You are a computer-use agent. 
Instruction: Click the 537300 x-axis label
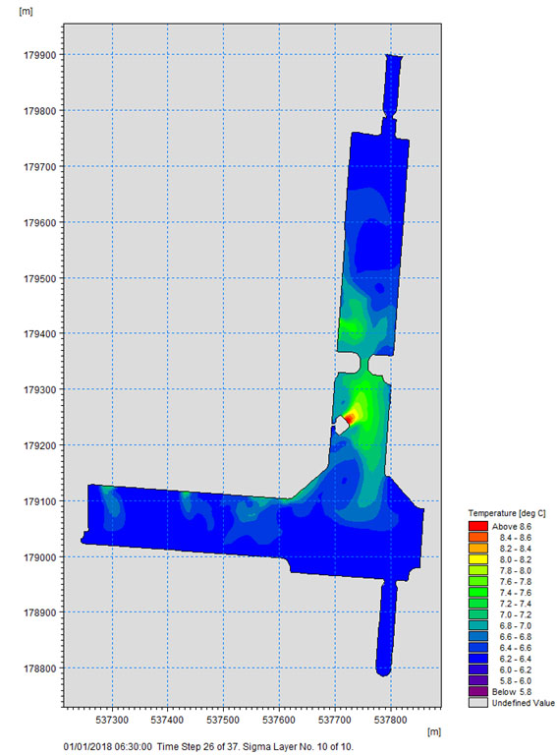112,720
